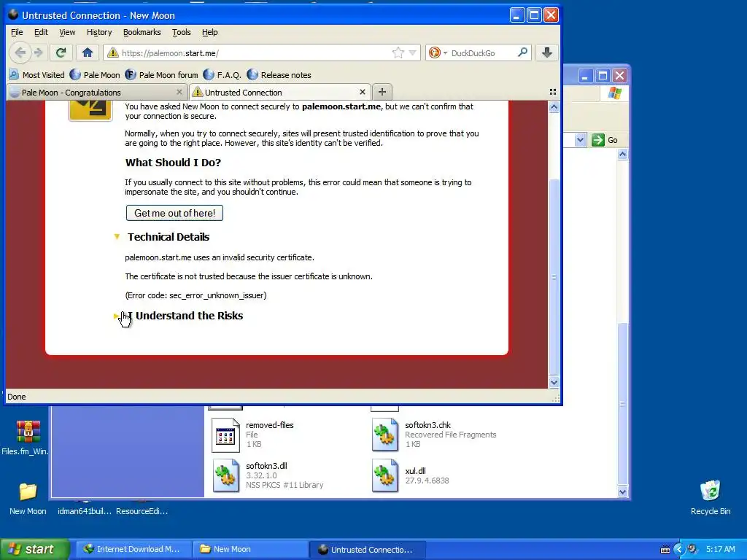
Task: Go back with the Back arrow button
Action: pyautogui.click(x=20, y=52)
